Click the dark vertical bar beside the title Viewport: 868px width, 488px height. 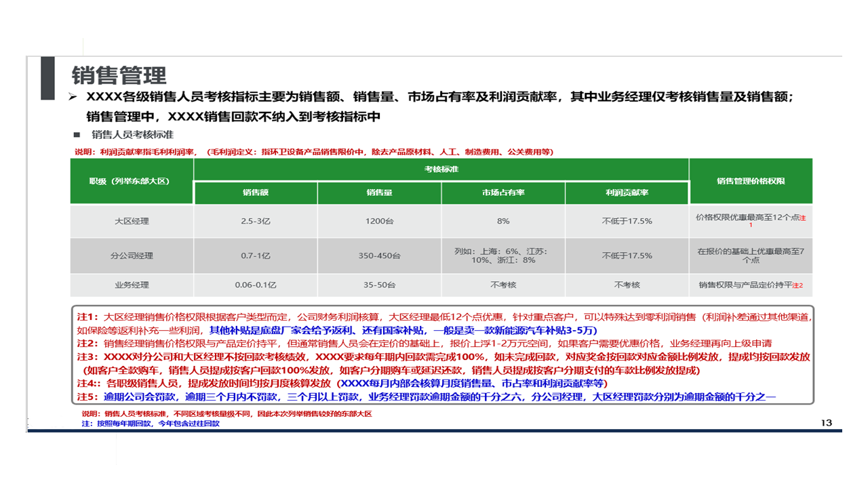click(x=47, y=77)
